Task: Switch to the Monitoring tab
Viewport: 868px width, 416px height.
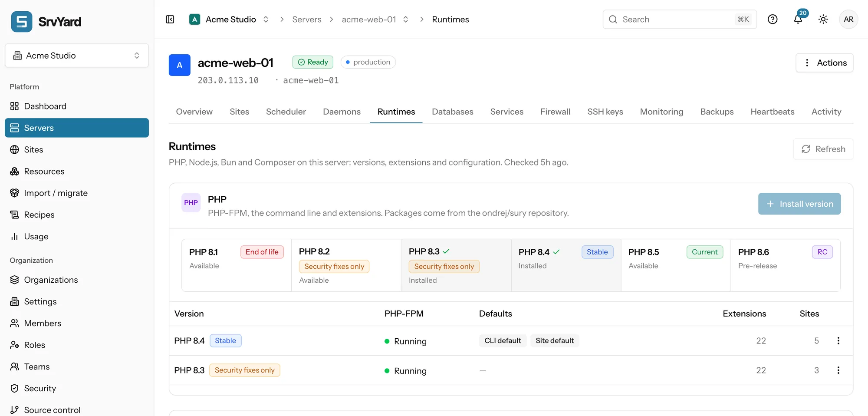Action: pos(661,112)
